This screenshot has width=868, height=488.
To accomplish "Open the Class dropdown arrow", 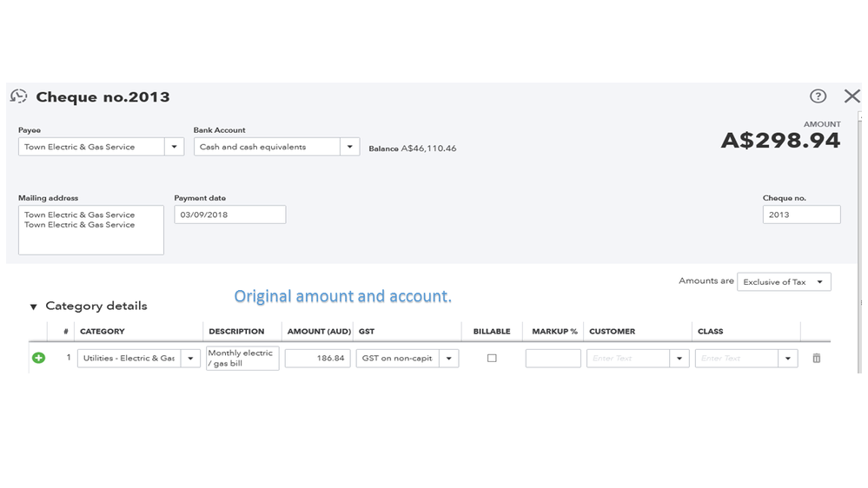I will 788,358.
